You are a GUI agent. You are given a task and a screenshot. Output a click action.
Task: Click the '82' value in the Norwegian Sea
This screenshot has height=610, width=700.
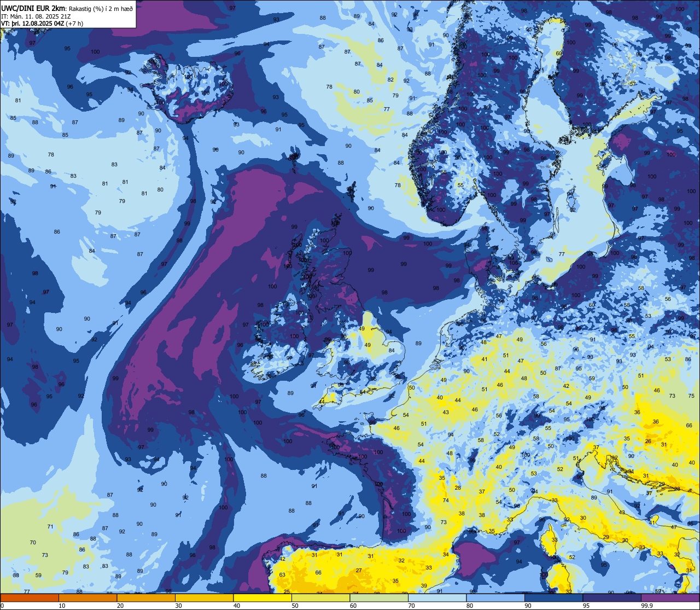coord(390,80)
